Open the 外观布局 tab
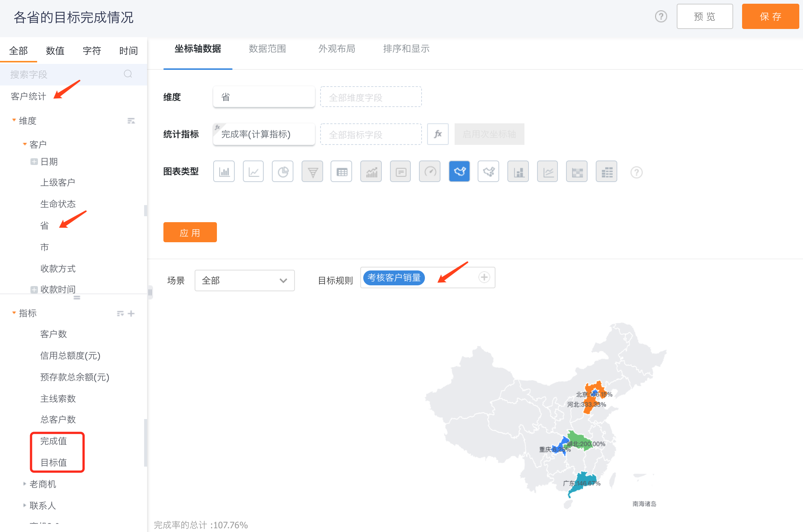Viewport: 803px width, 532px height. pos(337,49)
